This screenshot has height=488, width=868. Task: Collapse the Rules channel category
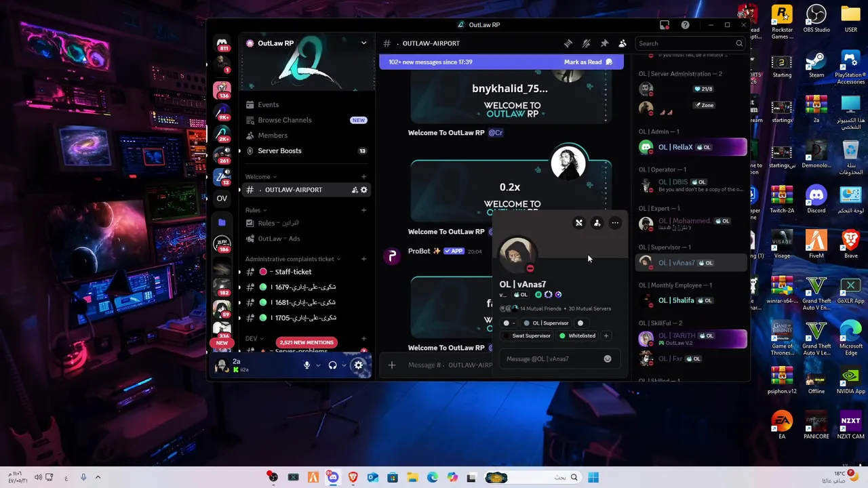click(256, 210)
